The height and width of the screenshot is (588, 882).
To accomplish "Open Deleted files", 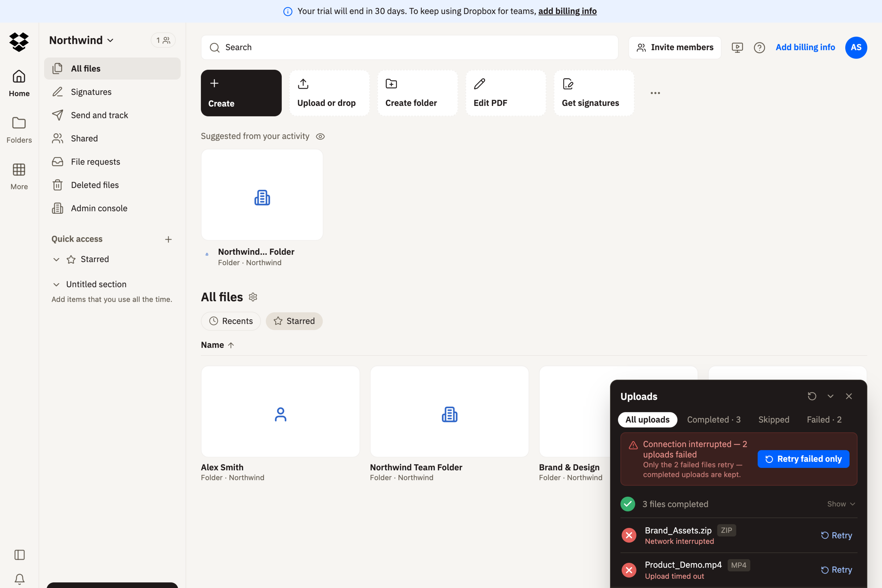I will [112, 185].
